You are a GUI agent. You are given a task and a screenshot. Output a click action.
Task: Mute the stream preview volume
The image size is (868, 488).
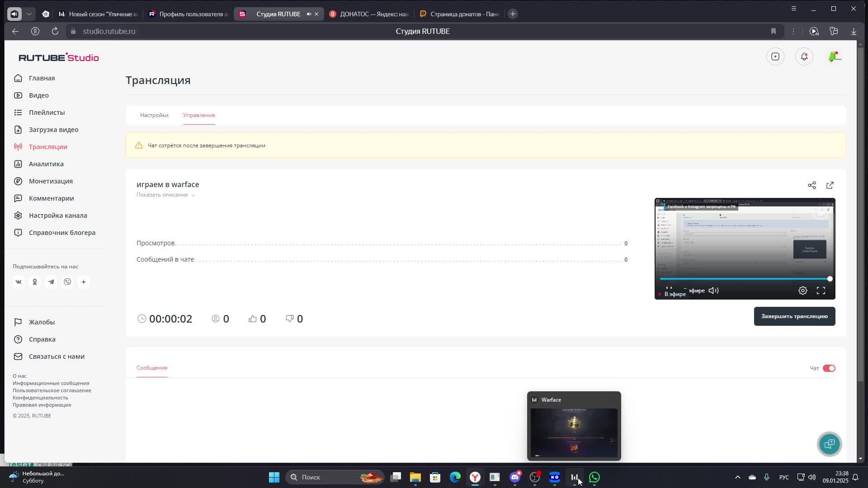tap(713, 291)
